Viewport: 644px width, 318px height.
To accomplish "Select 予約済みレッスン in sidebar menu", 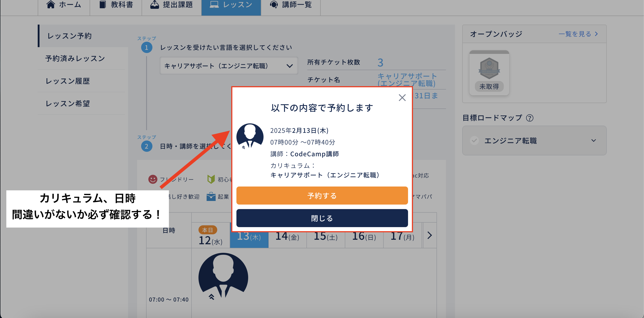I will [75, 58].
